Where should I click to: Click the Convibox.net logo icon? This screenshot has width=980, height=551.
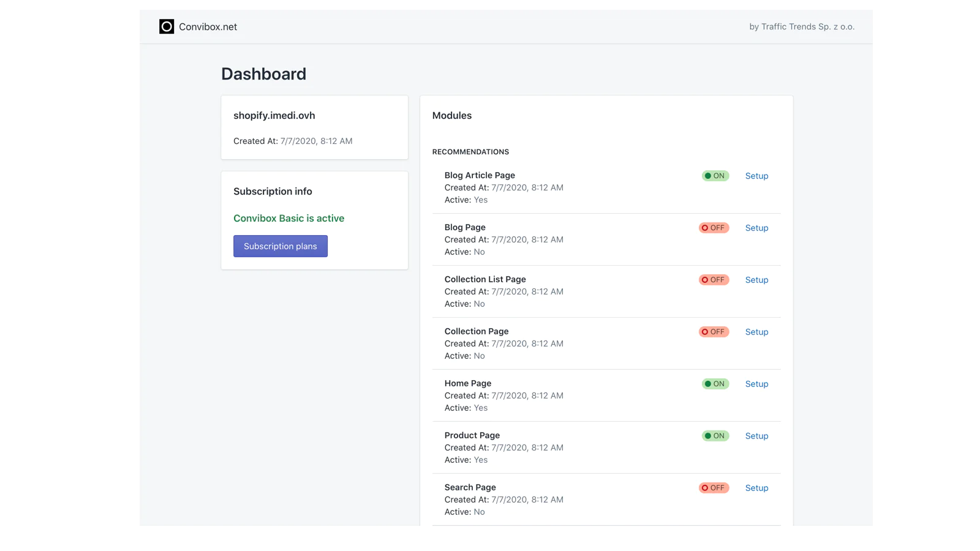[167, 26]
